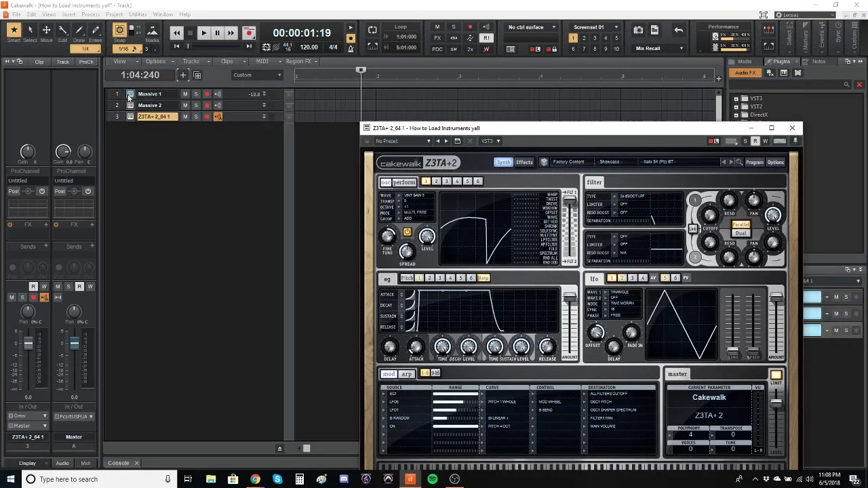Solo the Massive 2 track

[x=196, y=105]
